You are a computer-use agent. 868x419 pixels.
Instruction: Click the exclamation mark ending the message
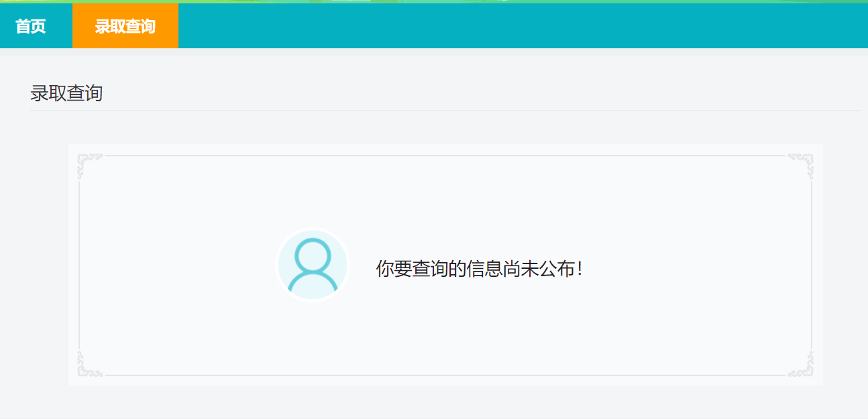click(x=579, y=269)
